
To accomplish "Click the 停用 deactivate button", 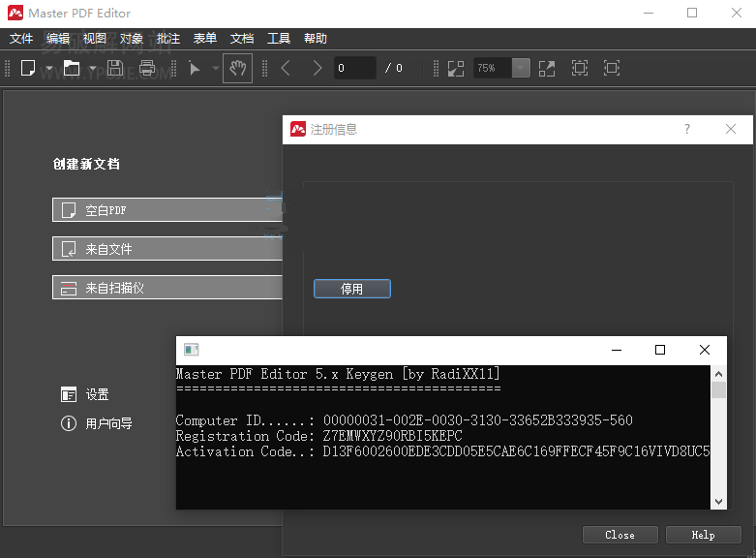I will [x=352, y=289].
